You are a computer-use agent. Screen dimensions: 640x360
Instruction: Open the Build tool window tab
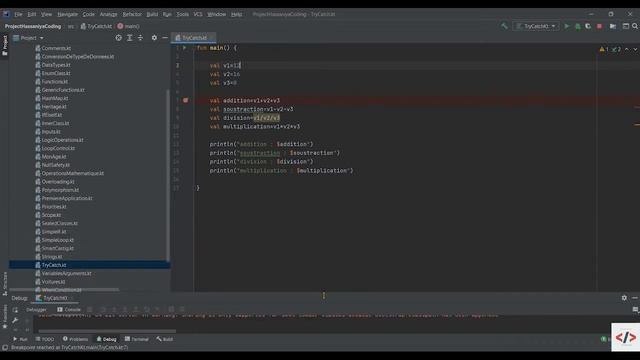[164, 339]
